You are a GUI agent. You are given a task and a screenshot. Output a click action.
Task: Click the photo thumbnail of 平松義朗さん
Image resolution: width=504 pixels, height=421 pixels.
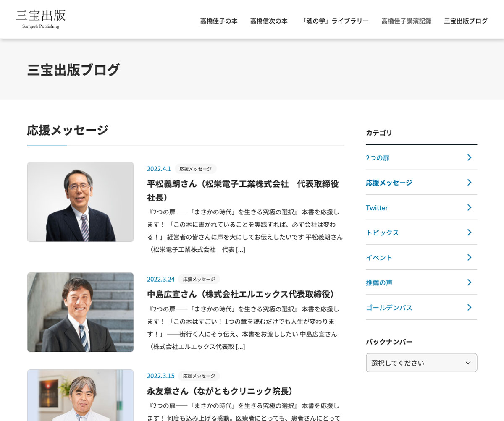click(80, 202)
